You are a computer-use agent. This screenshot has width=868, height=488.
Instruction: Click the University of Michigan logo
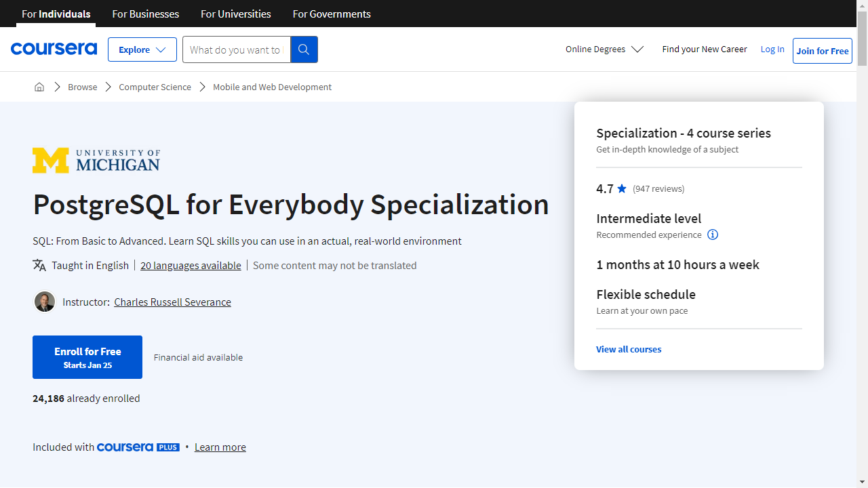click(96, 161)
